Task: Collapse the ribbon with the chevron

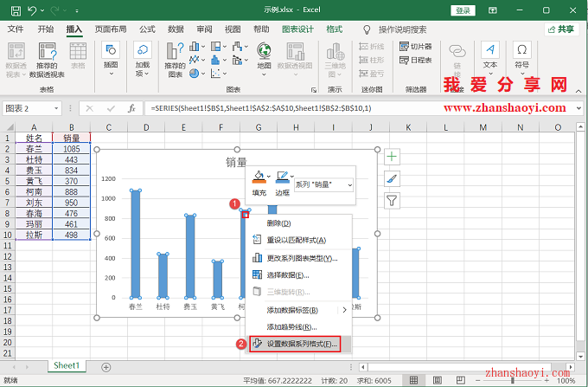Action: pos(578,91)
